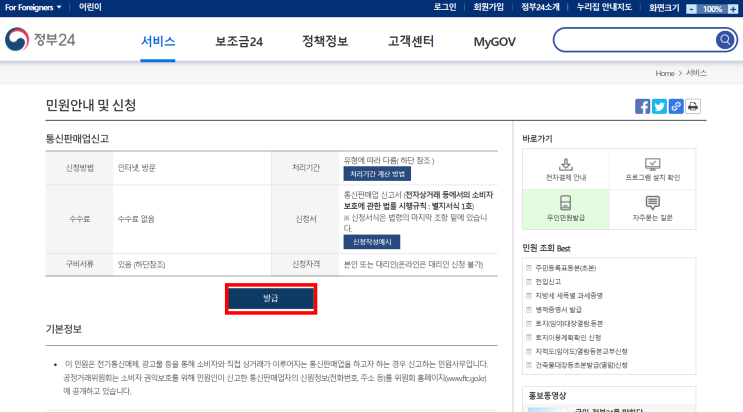The height and width of the screenshot is (412, 743).
Task: Click the 신청작성예시 button
Action: pyautogui.click(x=372, y=242)
